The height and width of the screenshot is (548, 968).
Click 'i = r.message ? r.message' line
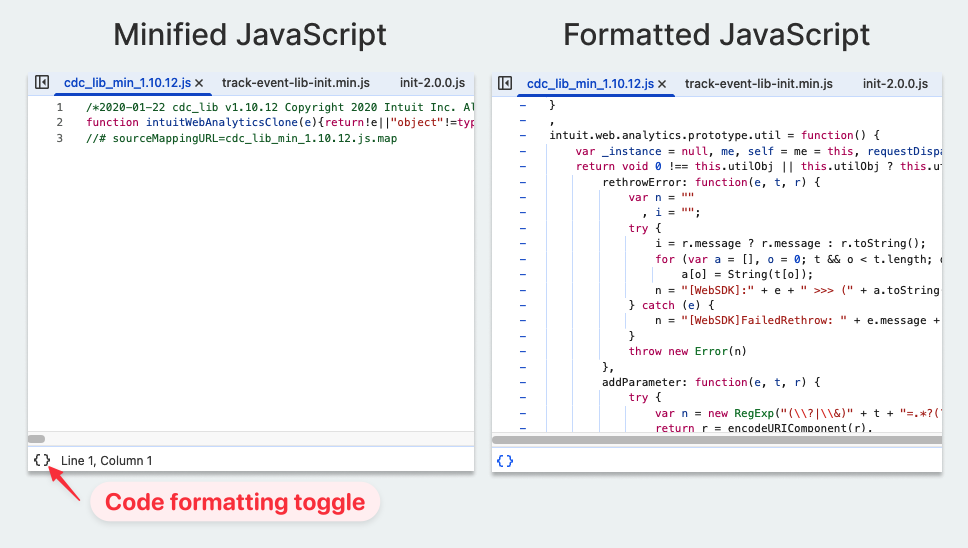click(x=790, y=243)
